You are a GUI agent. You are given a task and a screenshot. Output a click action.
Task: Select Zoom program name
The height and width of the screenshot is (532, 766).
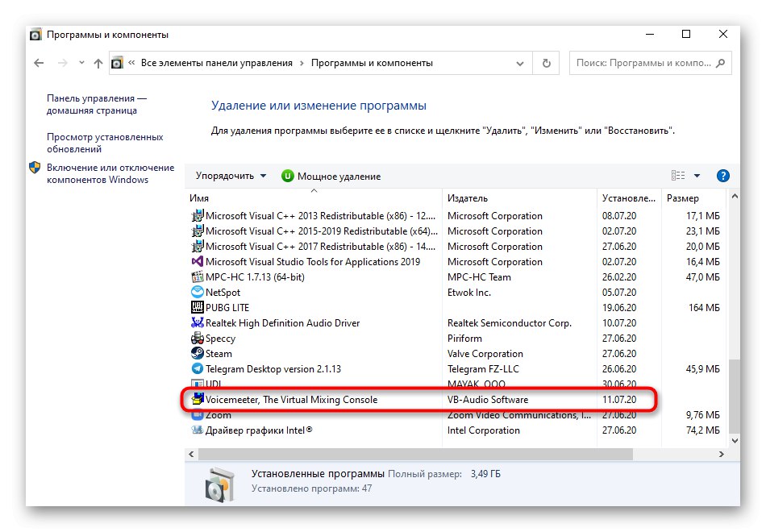tap(218, 415)
